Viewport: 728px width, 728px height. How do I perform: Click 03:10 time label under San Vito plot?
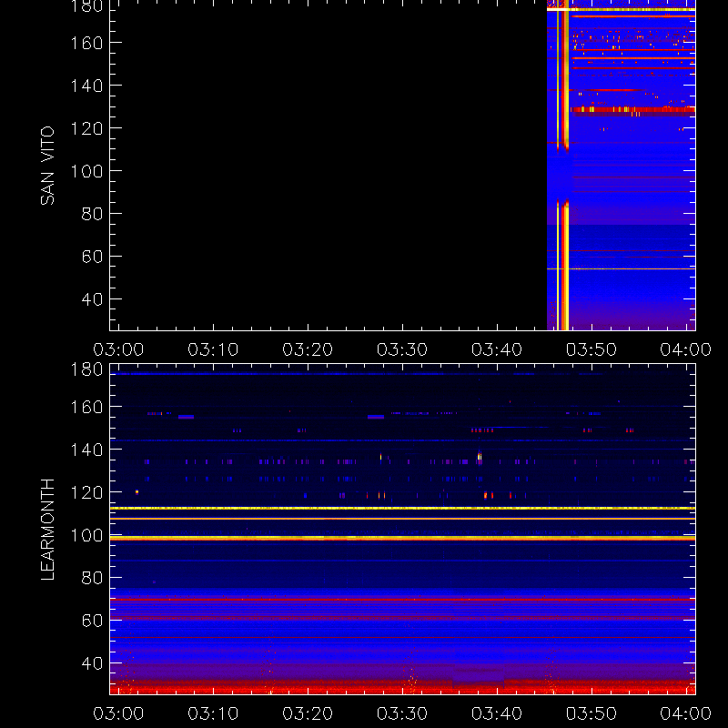coord(213,349)
